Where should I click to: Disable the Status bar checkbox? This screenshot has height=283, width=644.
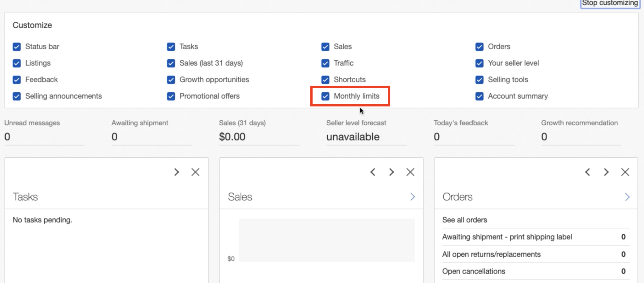click(17, 47)
